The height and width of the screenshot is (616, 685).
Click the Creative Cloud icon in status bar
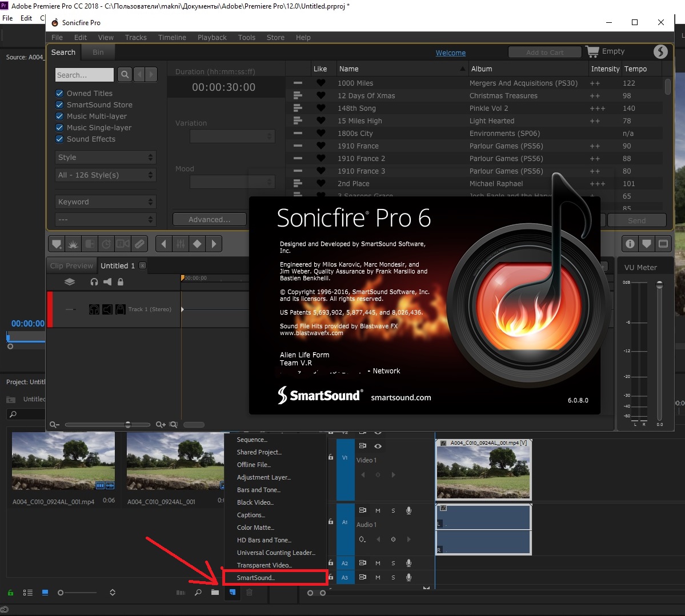tap(5, 610)
